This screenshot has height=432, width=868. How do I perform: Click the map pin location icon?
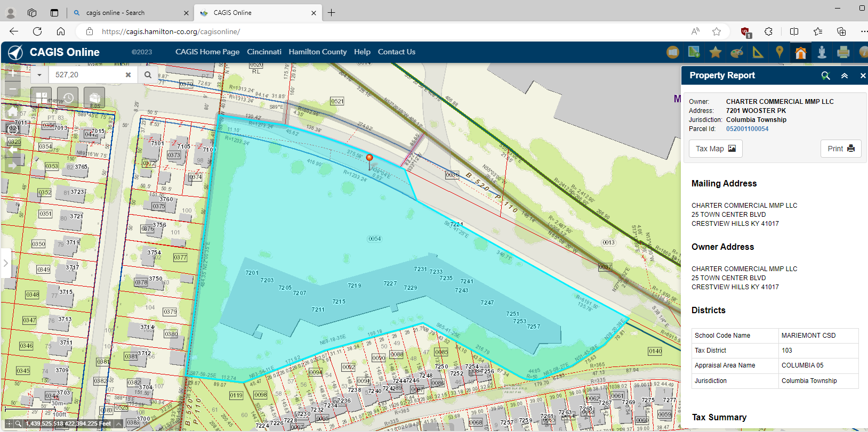click(x=779, y=52)
